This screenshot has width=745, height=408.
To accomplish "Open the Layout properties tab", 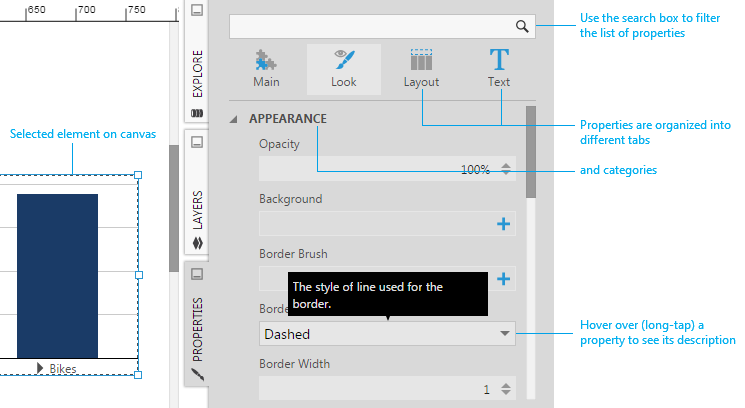I will pyautogui.click(x=421, y=69).
